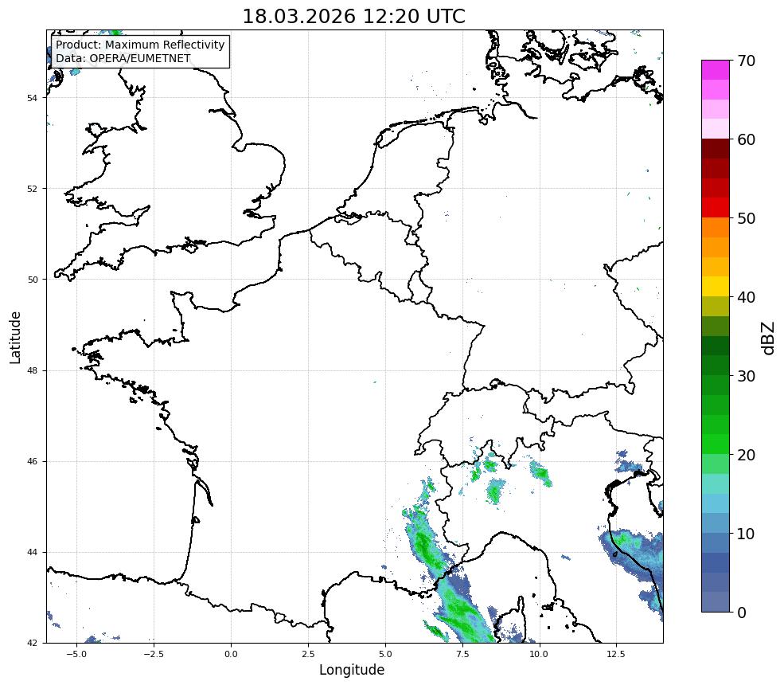Click the latitude tick label "42"

pos(32,643)
